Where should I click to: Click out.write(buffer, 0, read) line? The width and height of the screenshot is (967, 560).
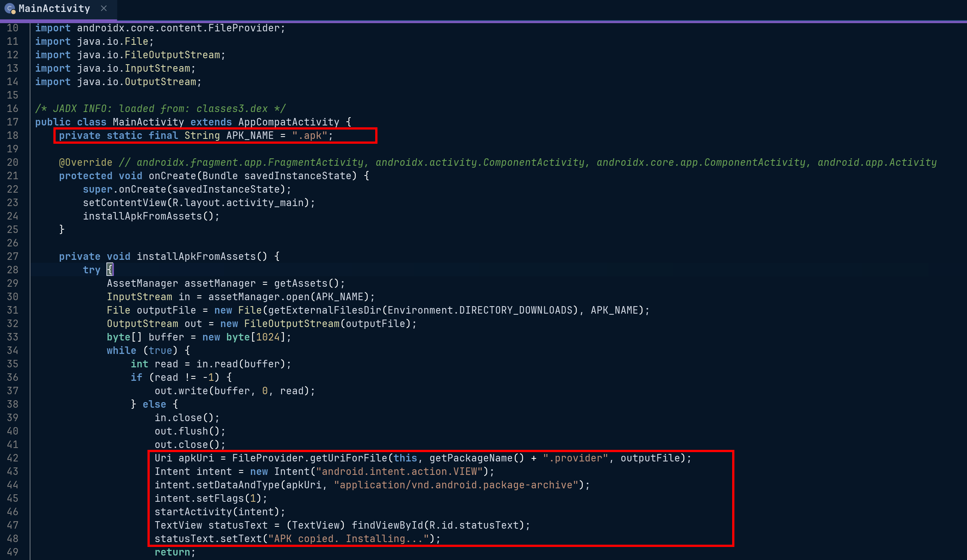click(x=235, y=391)
